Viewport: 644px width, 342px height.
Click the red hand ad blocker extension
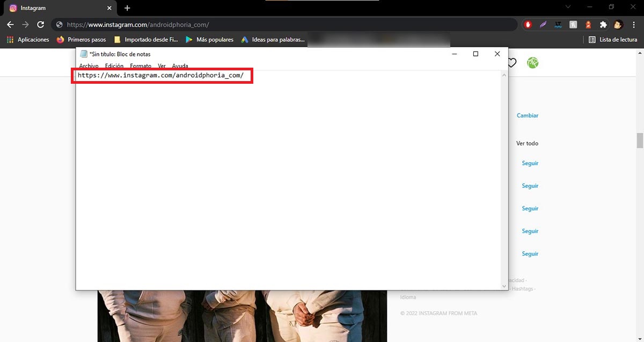[x=529, y=25]
